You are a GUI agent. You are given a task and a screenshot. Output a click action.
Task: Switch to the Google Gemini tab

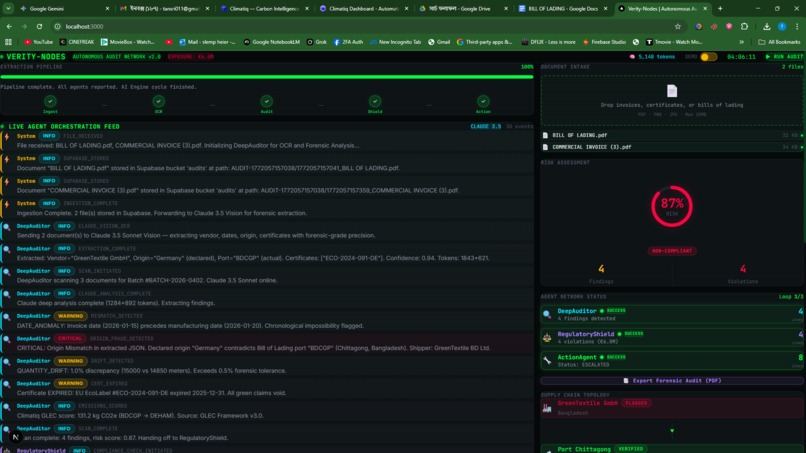62,8
